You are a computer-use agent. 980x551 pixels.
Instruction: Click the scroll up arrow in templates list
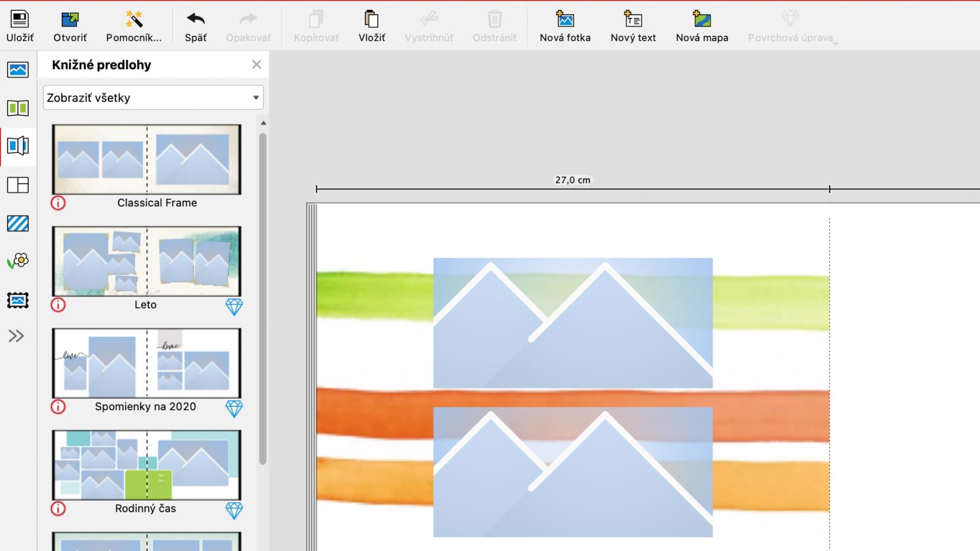263,123
